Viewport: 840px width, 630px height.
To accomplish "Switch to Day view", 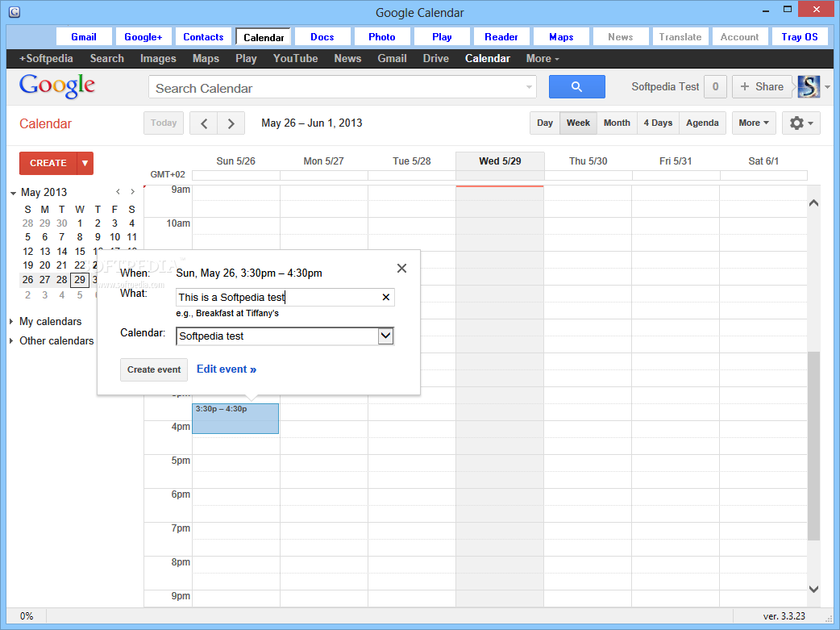I will coord(545,123).
